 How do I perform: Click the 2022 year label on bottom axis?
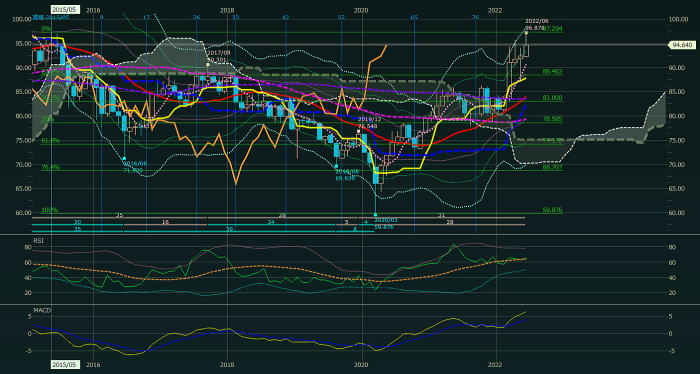point(496,365)
